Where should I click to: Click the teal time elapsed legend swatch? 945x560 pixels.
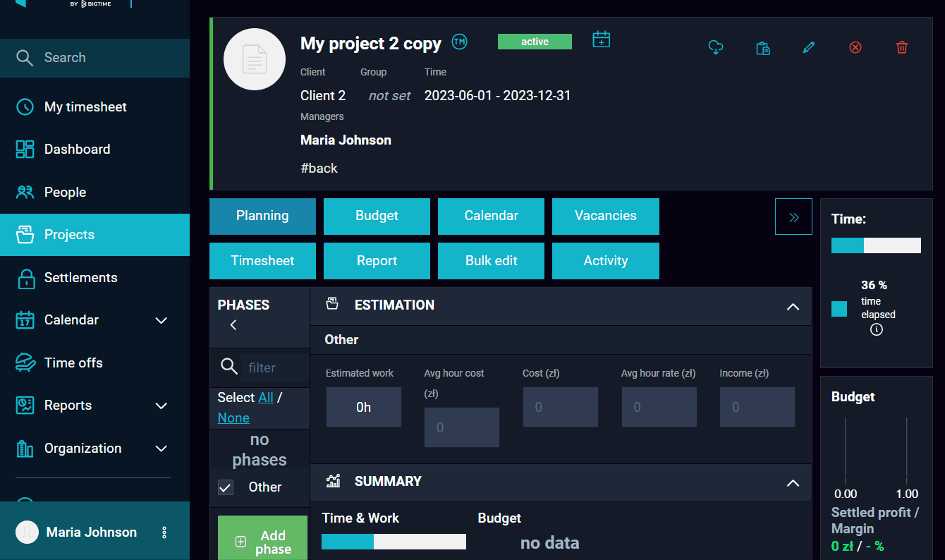[x=839, y=309]
